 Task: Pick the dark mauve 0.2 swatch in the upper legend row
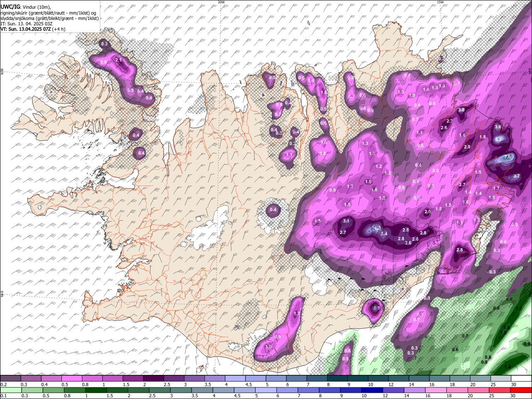(x=10, y=378)
